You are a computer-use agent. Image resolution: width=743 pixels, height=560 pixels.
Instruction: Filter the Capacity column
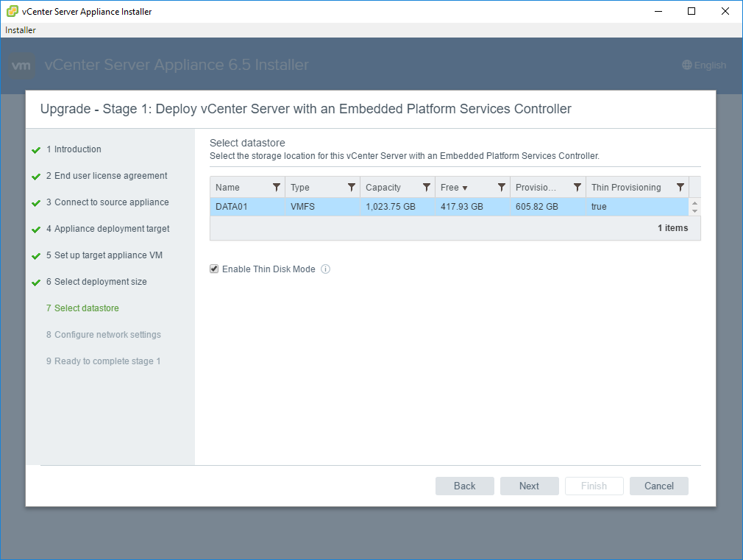pos(427,188)
